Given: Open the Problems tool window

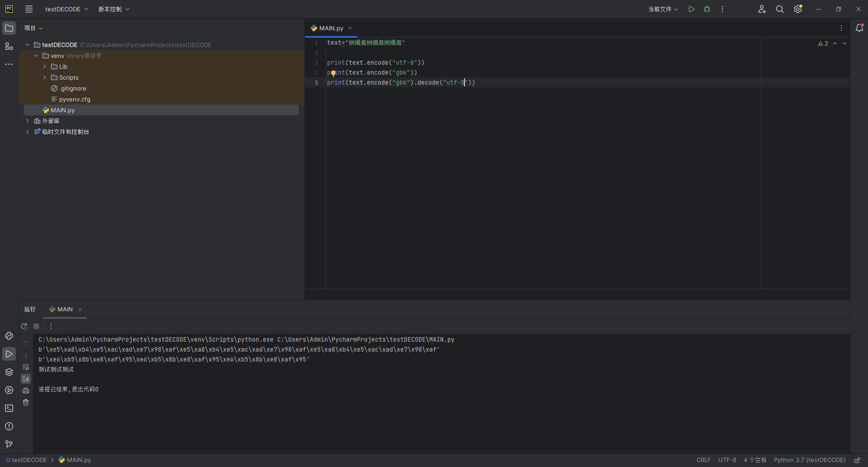Looking at the screenshot, I should (9, 426).
